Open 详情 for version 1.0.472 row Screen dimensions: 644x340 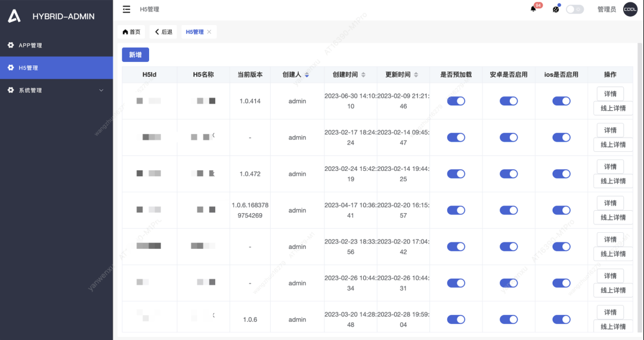point(611,167)
